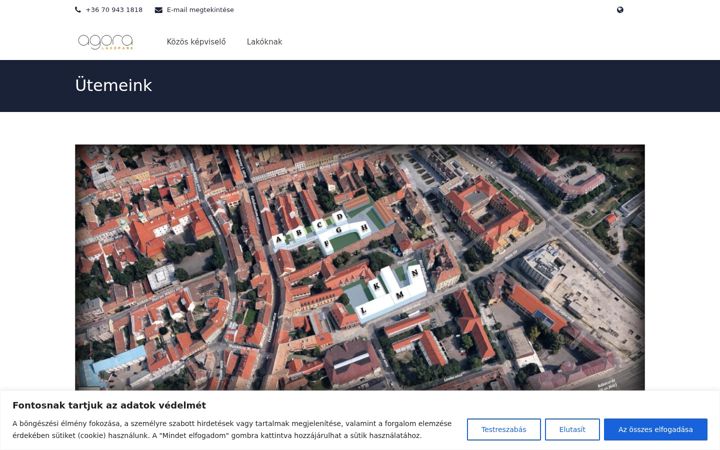Click the Testreszabás cookie button

click(504, 429)
